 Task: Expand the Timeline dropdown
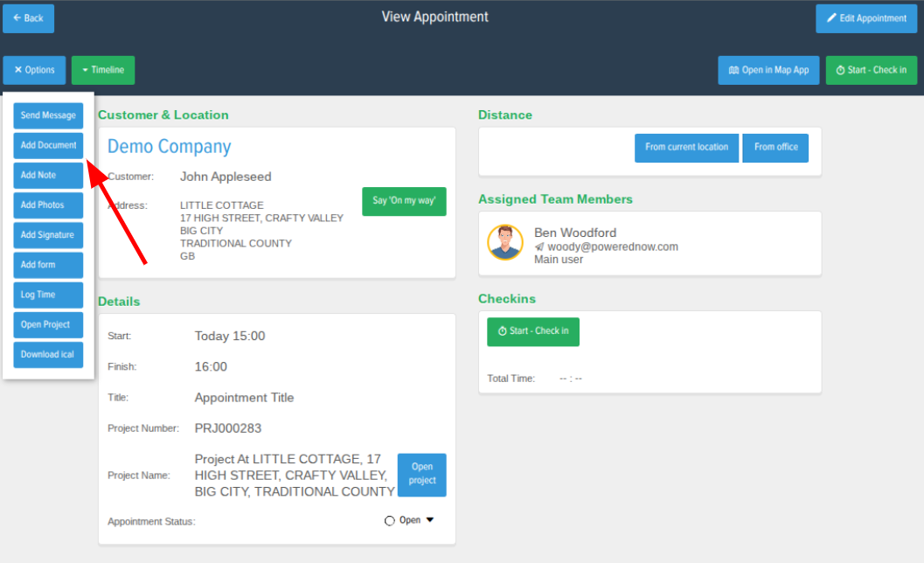103,70
